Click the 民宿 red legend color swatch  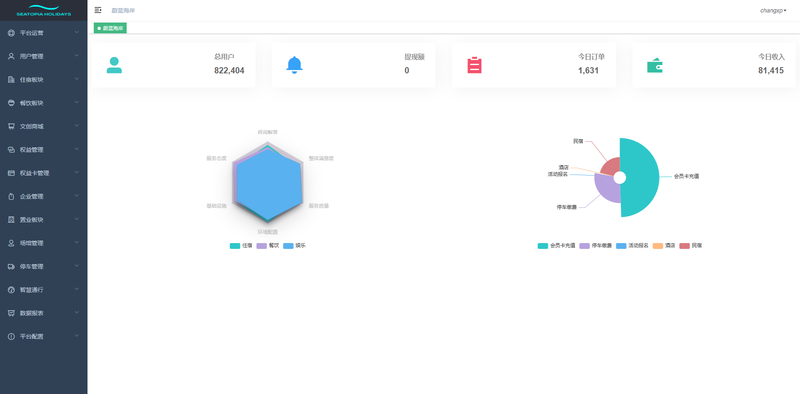coord(684,245)
